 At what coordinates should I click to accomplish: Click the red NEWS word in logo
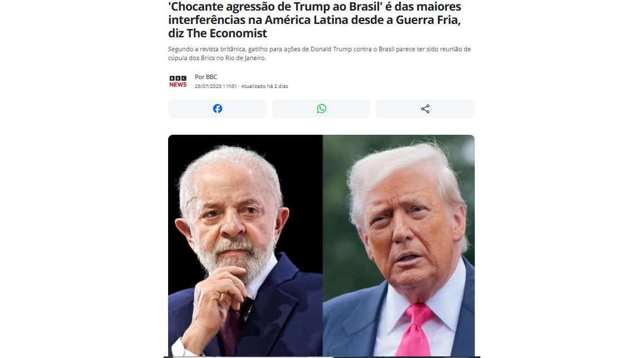[x=178, y=85]
